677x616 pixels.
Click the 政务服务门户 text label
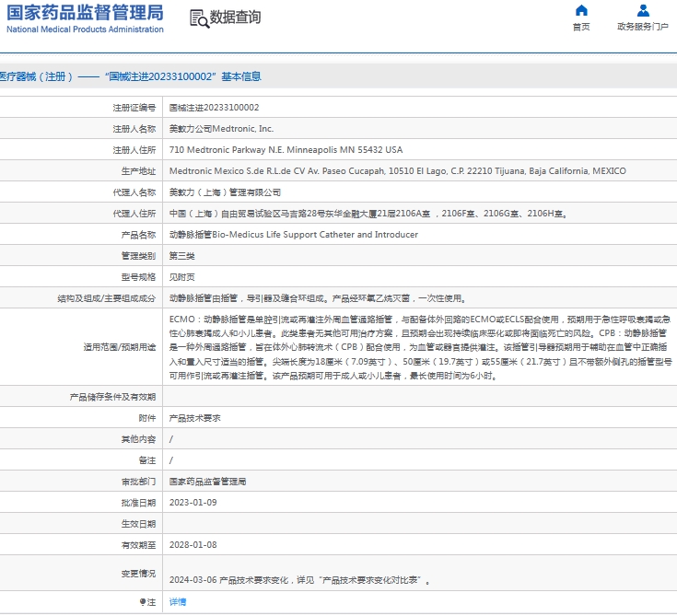pos(643,27)
